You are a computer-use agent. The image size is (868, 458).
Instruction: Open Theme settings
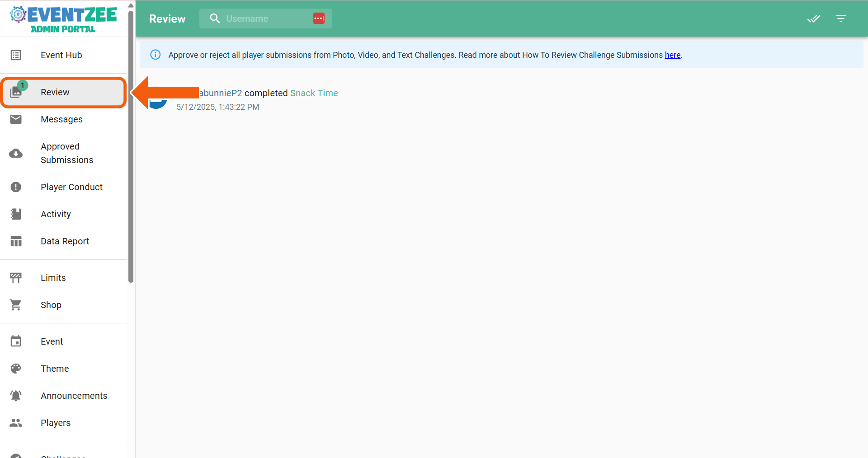[63, 369]
